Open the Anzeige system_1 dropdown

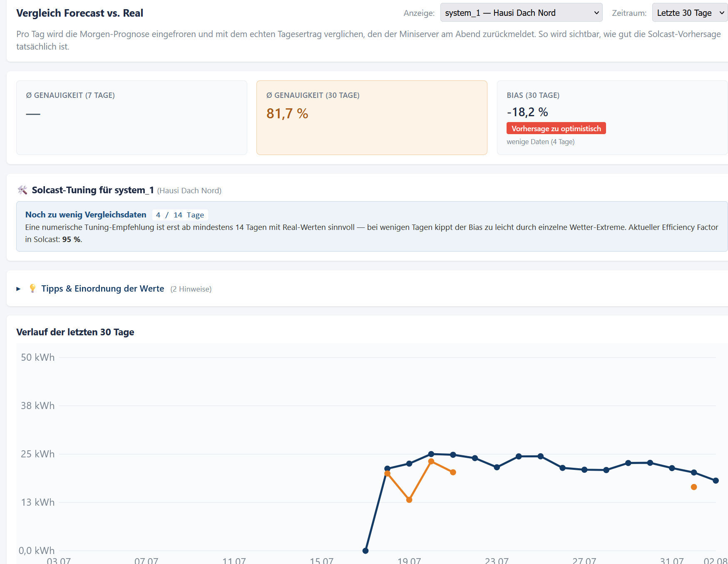(x=521, y=13)
